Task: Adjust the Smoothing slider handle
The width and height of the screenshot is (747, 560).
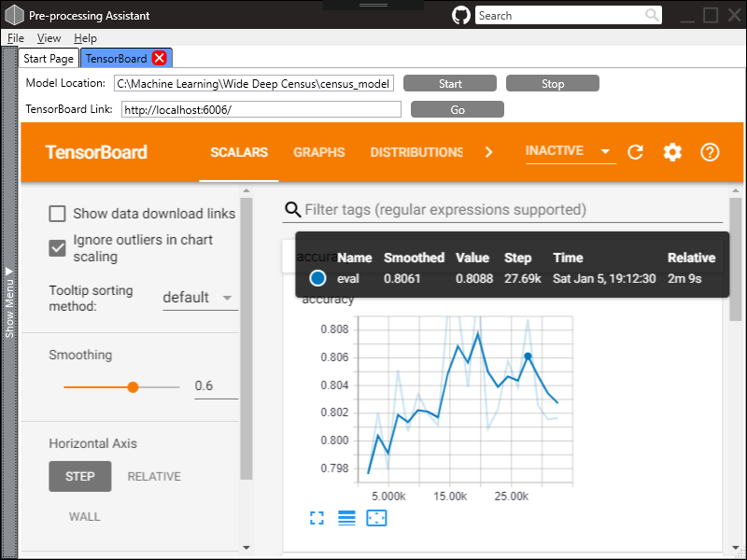Action: point(133,387)
